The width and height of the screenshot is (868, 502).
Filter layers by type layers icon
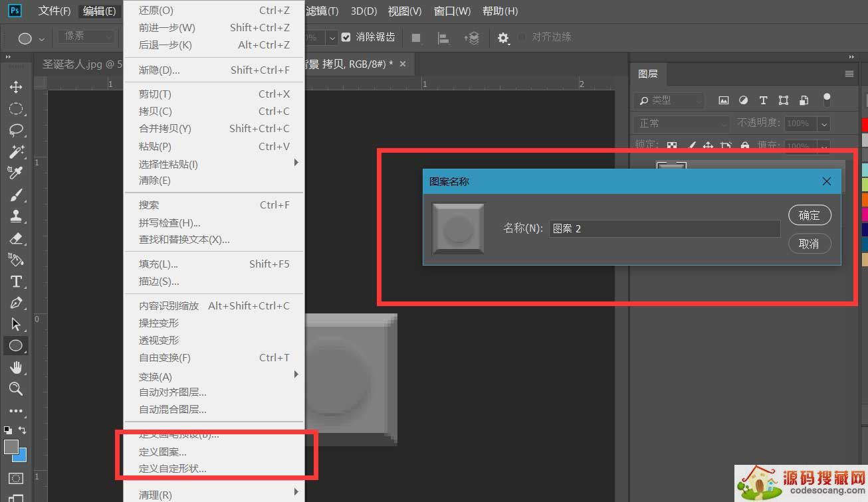(x=763, y=100)
